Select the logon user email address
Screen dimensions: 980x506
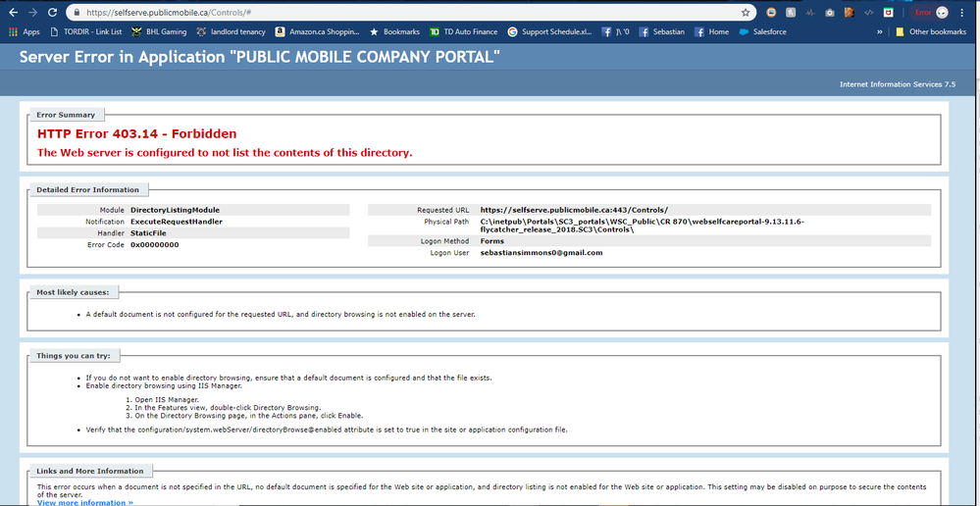pyautogui.click(x=542, y=252)
